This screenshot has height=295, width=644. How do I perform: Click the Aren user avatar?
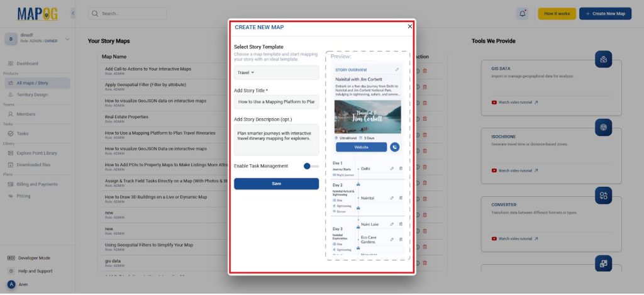click(11, 284)
